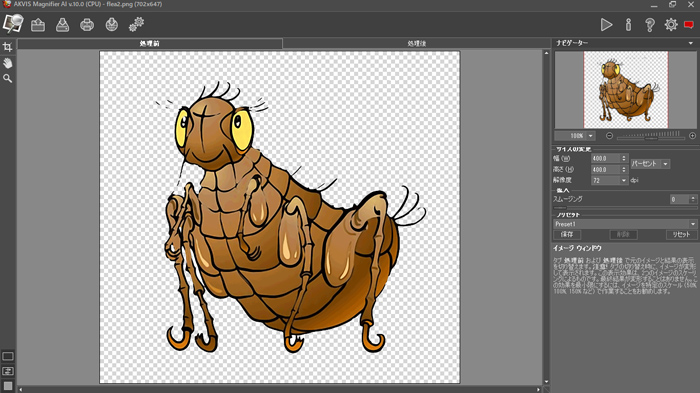Click the 幅 width label
Viewport: 700px width, 393px height.
562,159
